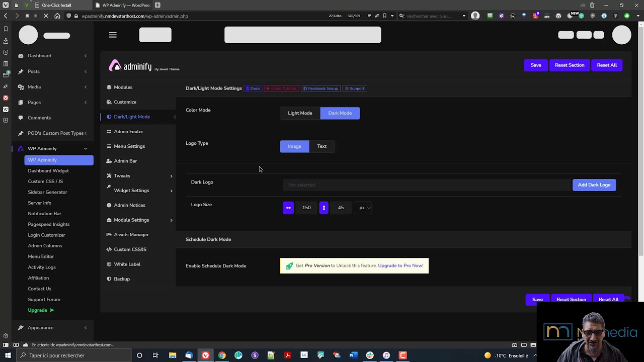
Task: Go to the browser home page
Action: pos(57,16)
